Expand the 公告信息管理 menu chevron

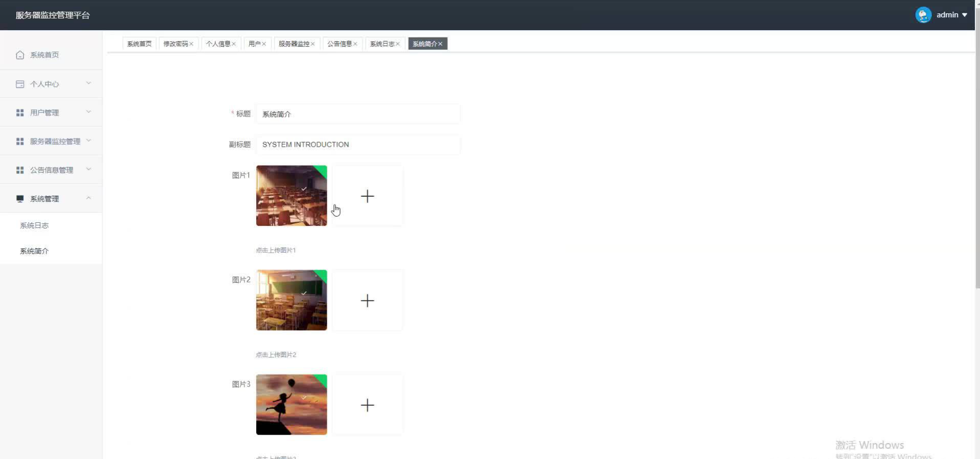pos(88,169)
